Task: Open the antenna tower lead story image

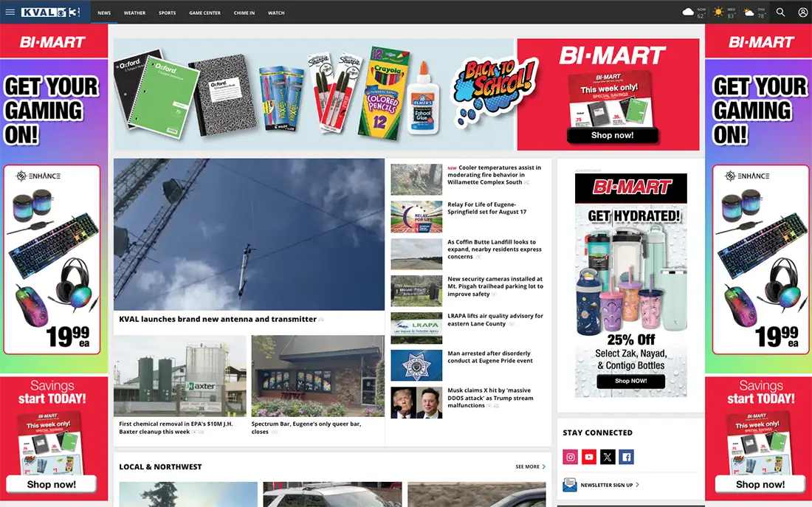Action: click(x=249, y=234)
